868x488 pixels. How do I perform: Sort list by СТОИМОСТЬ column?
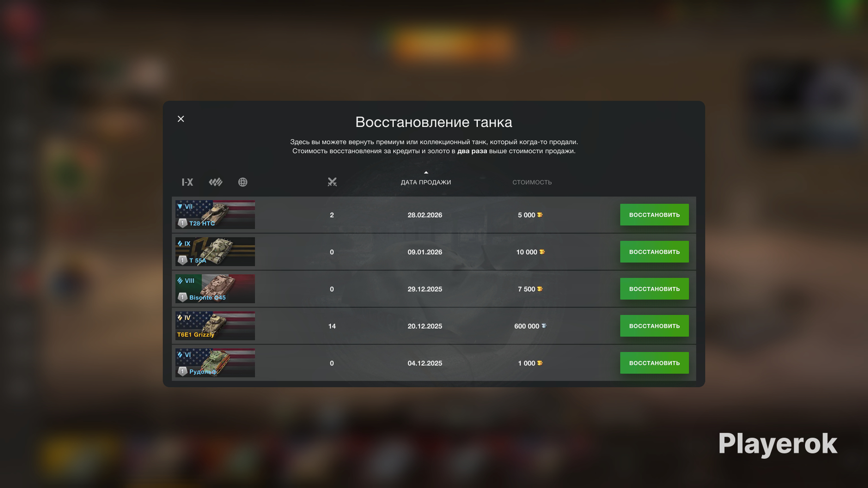[x=532, y=182]
